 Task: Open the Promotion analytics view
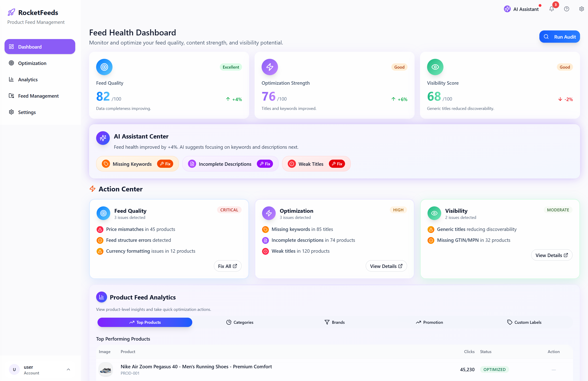(429, 322)
